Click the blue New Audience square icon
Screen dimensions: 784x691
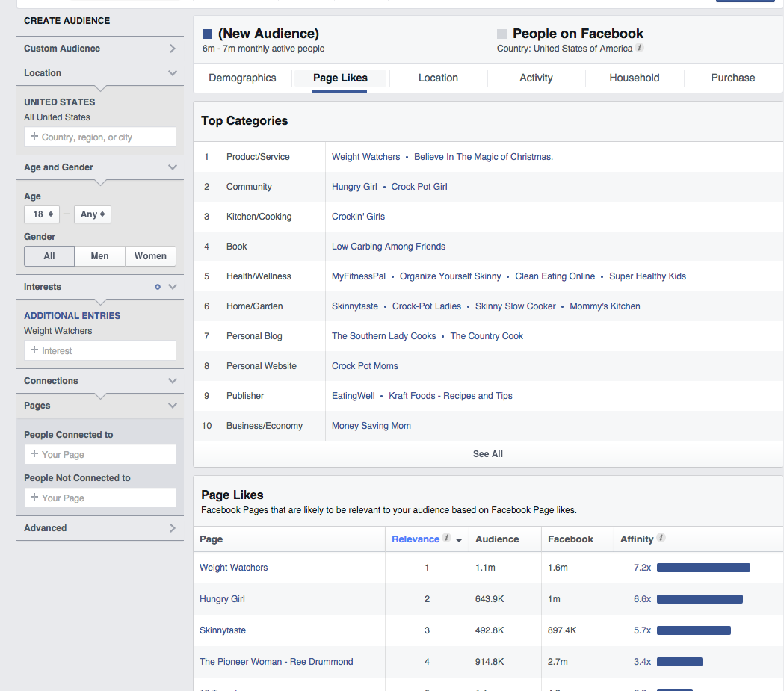(207, 34)
